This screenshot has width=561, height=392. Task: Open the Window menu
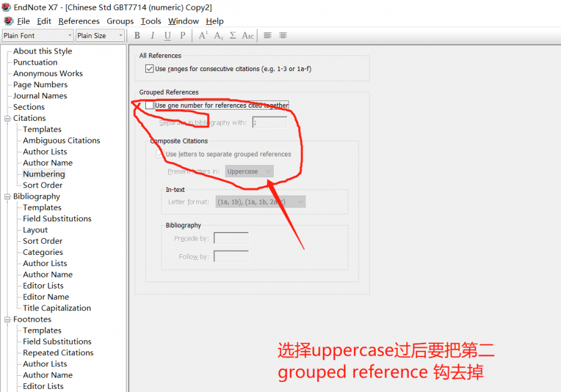click(183, 21)
